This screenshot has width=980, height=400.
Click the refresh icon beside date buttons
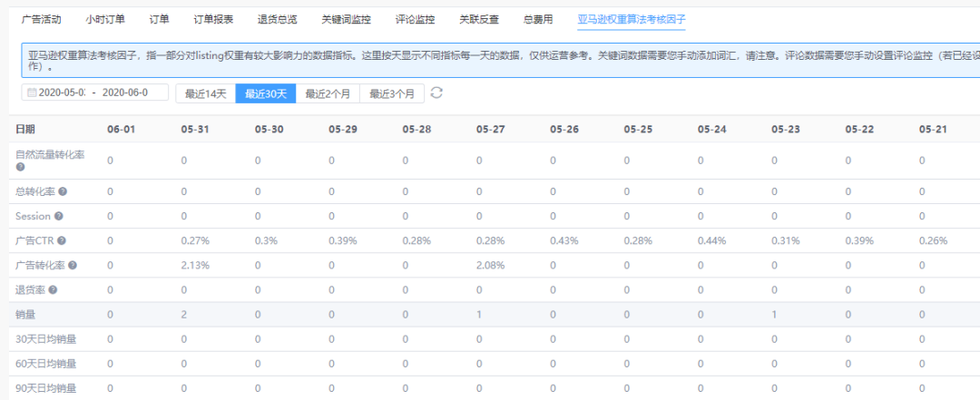click(436, 93)
